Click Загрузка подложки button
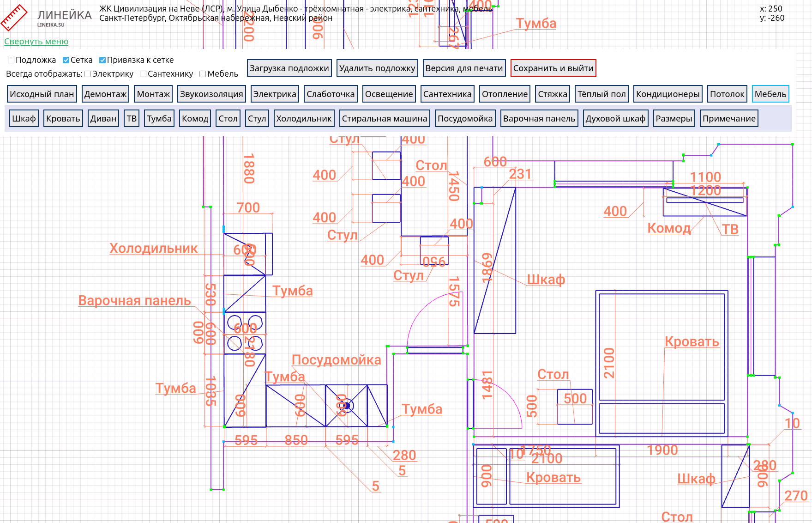Viewport: 812px width, 523px height. 289,68
